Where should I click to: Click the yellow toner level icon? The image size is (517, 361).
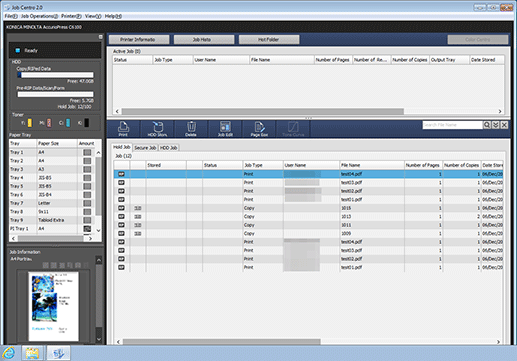coord(30,123)
